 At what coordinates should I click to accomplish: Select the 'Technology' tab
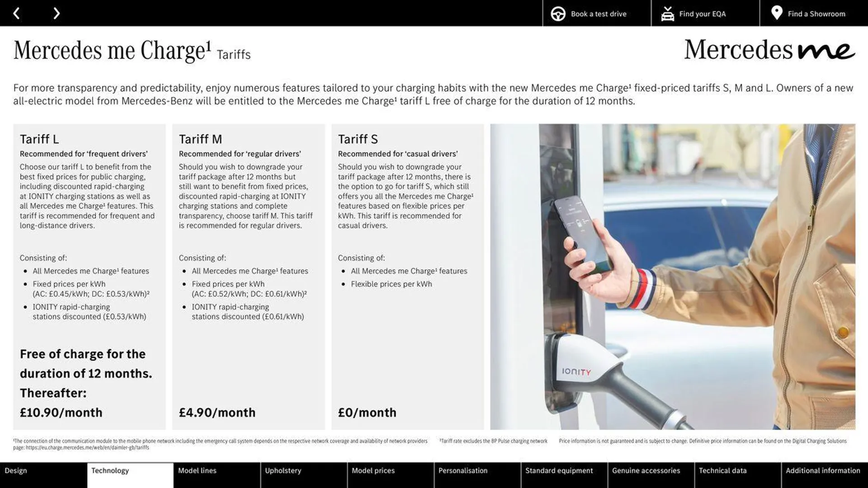point(110,471)
